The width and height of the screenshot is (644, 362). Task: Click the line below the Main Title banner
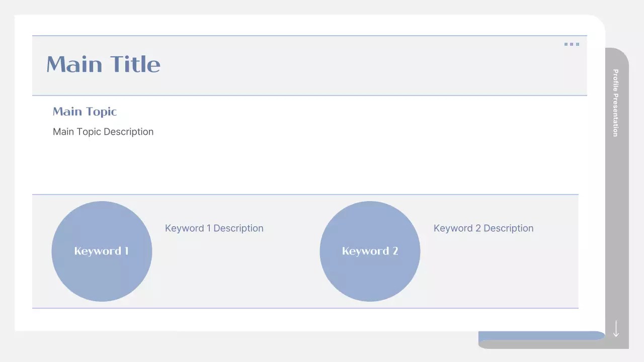tap(309, 95)
